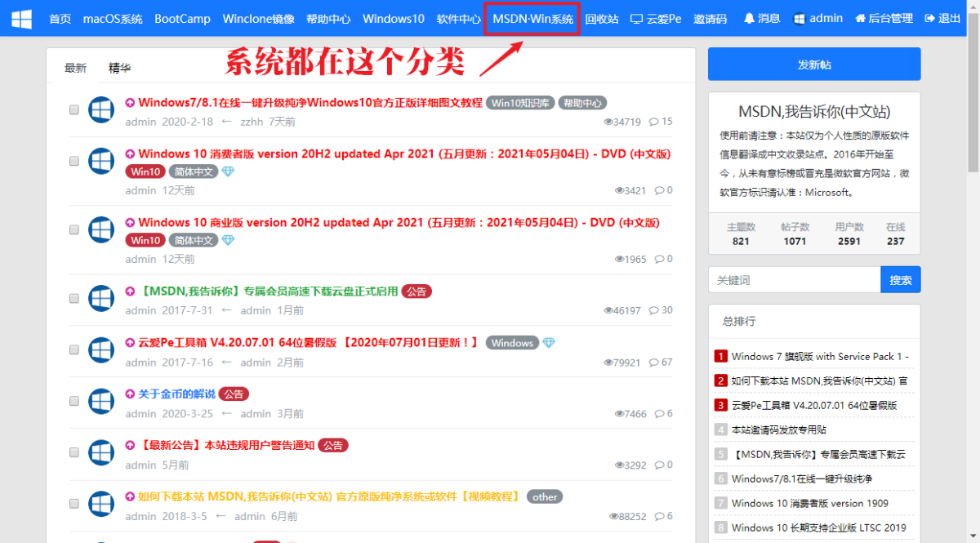Check the box for 关于金币的解说 post
This screenshot has height=543, width=980.
pyautogui.click(x=74, y=401)
